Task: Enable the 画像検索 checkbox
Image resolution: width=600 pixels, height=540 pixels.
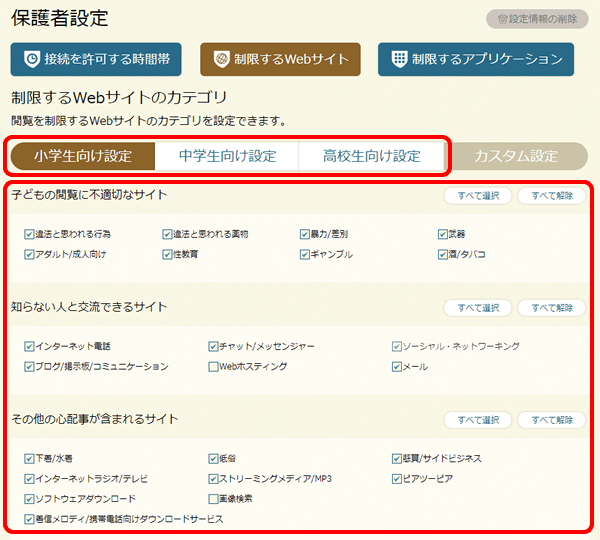Action: [213, 499]
